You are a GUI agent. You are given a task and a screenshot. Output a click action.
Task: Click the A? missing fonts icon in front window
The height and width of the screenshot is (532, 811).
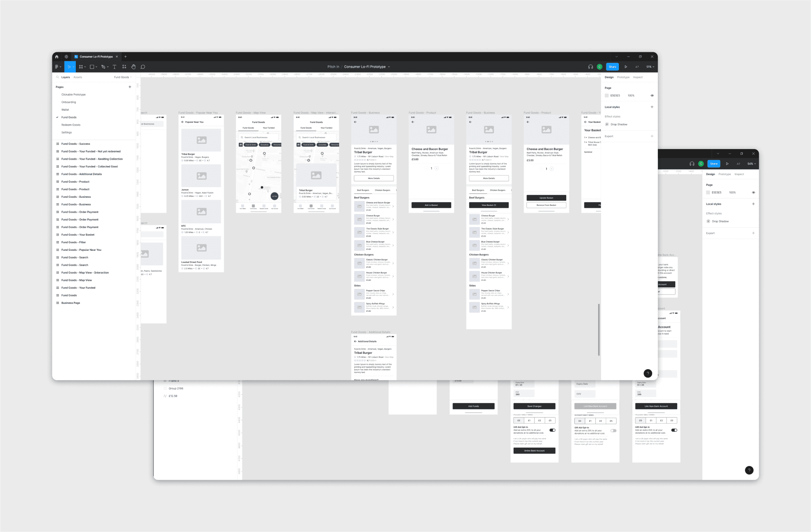click(637, 67)
